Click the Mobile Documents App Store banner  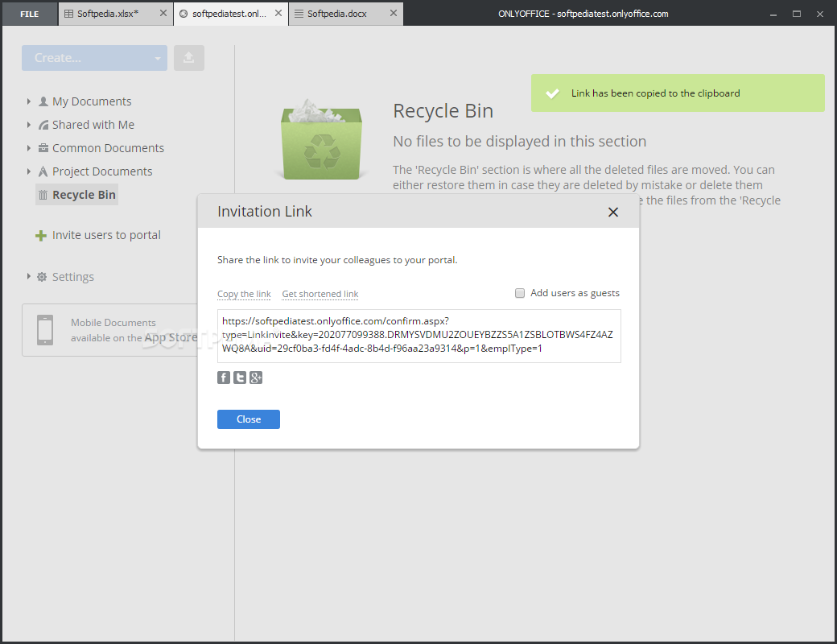[x=110, y=330]
